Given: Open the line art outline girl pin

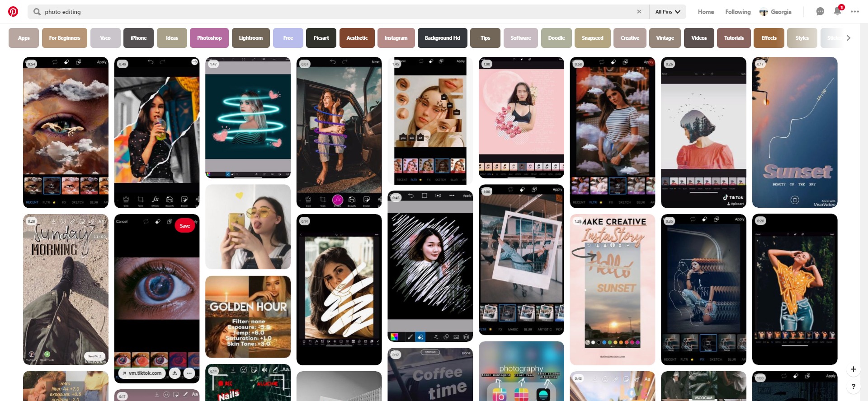Looking at the screenshot, I should tap(703, 289).
